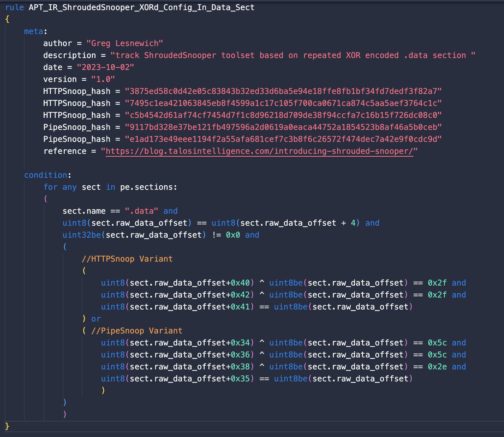Click the condition keyword

[x=43, y=175]
